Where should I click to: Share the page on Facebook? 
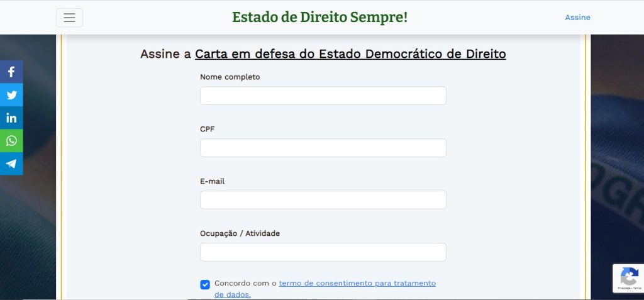(x=11, y=72)
